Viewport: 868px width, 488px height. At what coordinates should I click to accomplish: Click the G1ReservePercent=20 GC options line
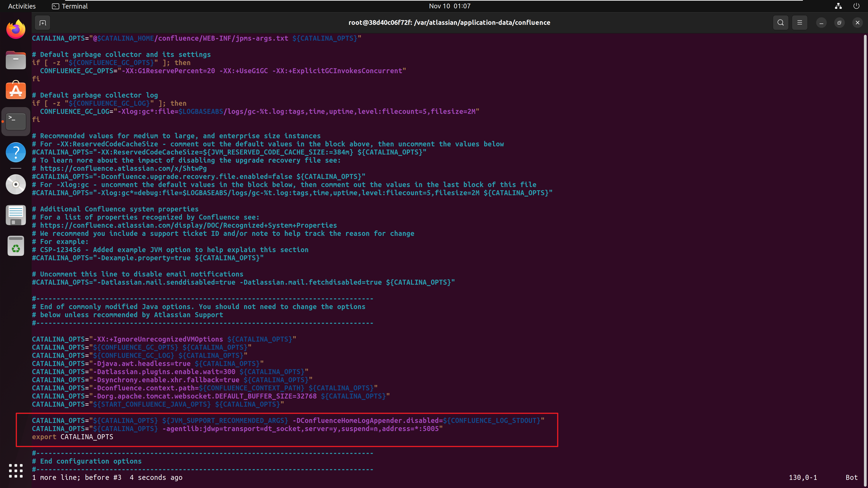coord(223,71)
